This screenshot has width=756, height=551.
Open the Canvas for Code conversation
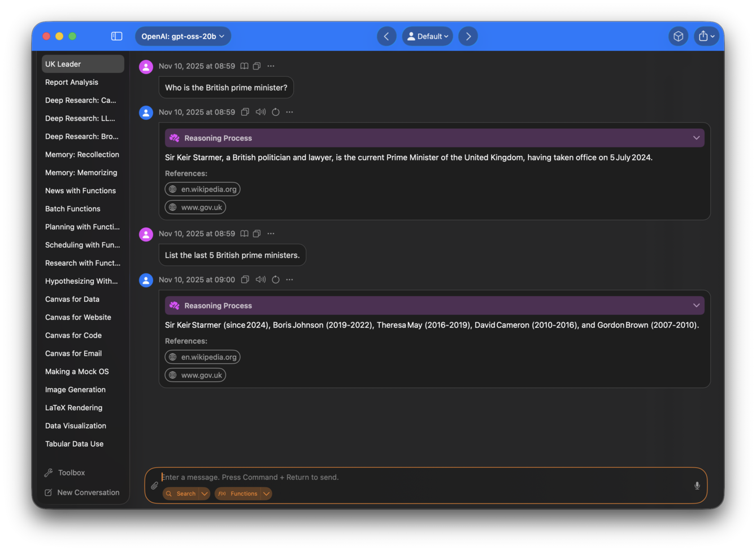click(73, 335)
